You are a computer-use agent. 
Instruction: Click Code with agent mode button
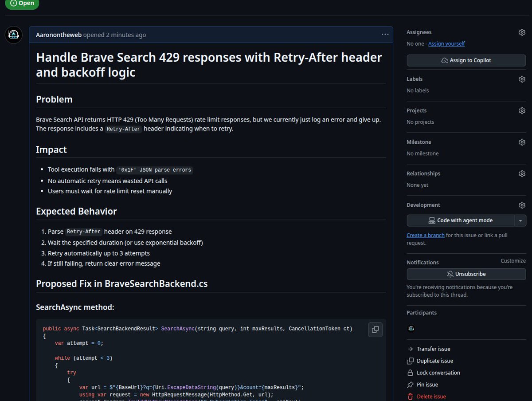pyautogui.click(x=461, y=220)
